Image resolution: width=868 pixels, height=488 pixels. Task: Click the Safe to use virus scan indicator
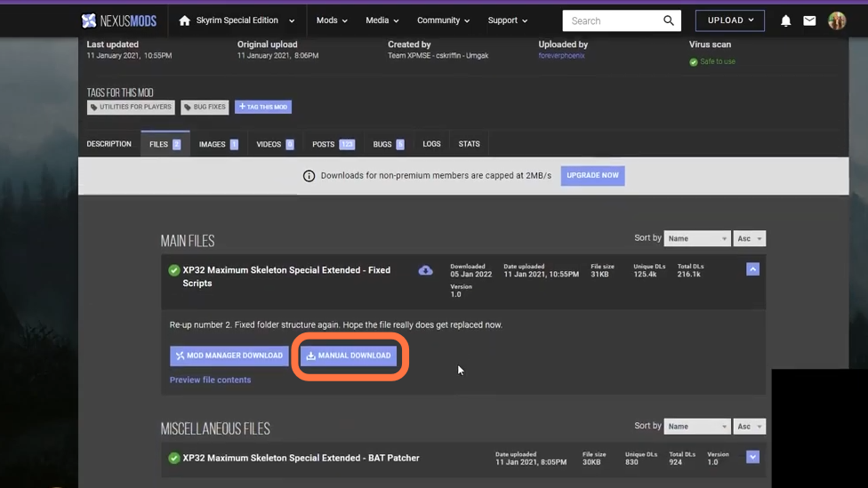point(712,61)
